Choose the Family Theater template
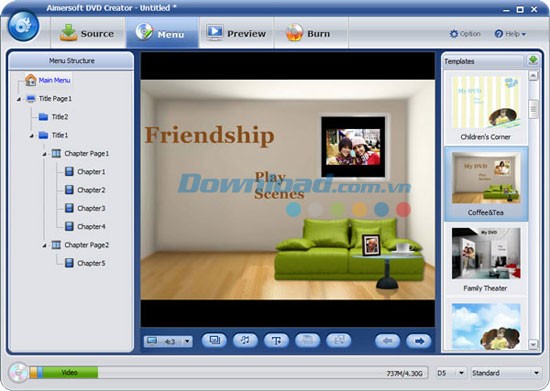Screen dimensions: 550x391 (x=486, y=260)
